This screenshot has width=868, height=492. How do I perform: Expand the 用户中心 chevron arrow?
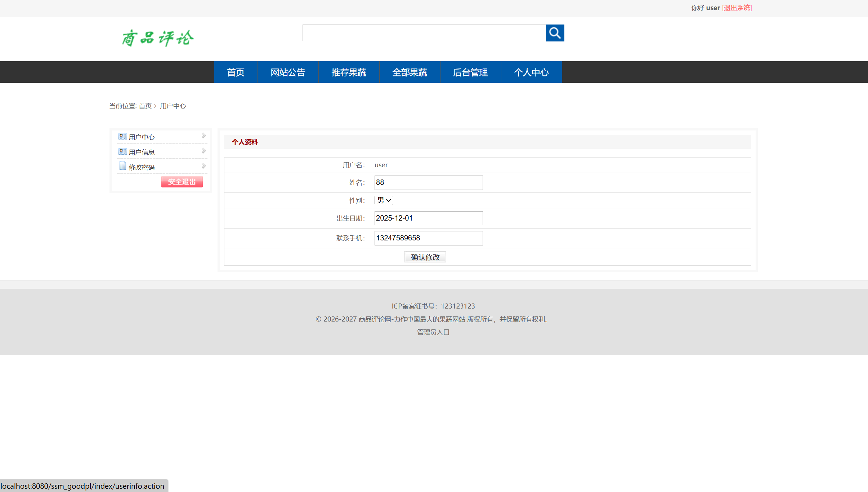click(x=204, y=136)
